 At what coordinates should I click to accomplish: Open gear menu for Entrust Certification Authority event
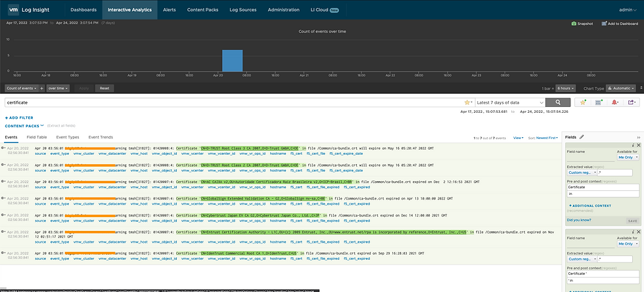tap(3, 232)
